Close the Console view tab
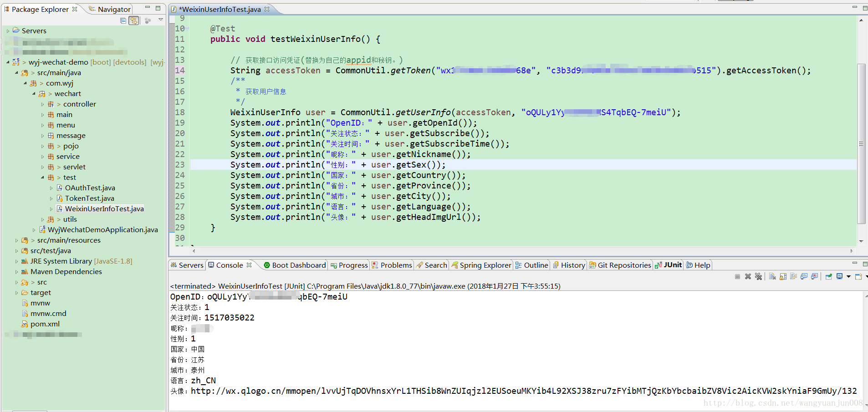Screen dimensions: 868x412 pos(249,264)
